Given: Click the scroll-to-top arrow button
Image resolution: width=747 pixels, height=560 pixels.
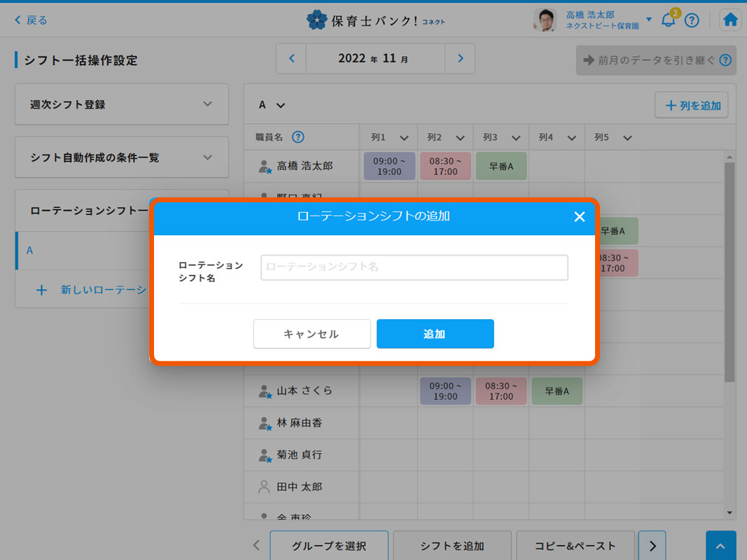Looking at the screenshot, I should pyautogui.click(x=721, y=546).
